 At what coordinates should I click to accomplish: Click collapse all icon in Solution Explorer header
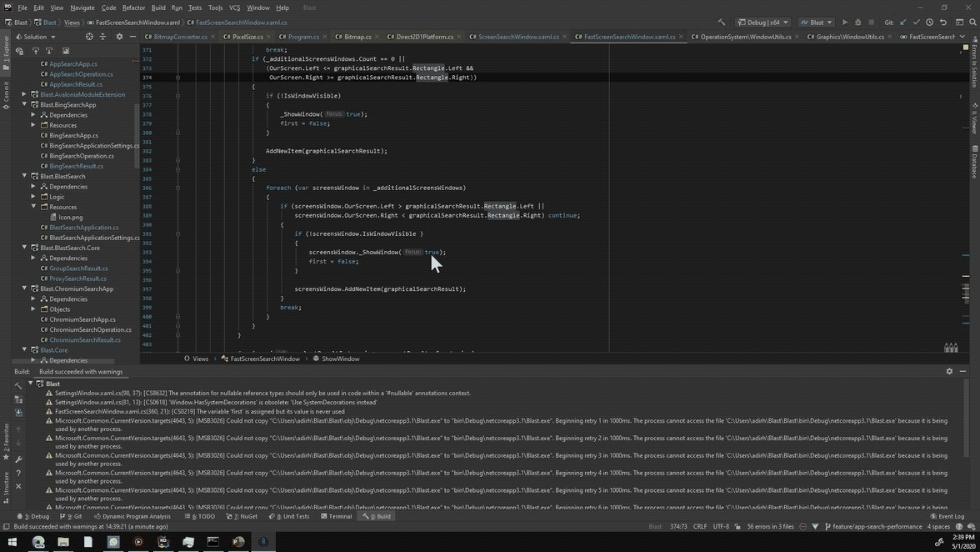pos(103,37)
